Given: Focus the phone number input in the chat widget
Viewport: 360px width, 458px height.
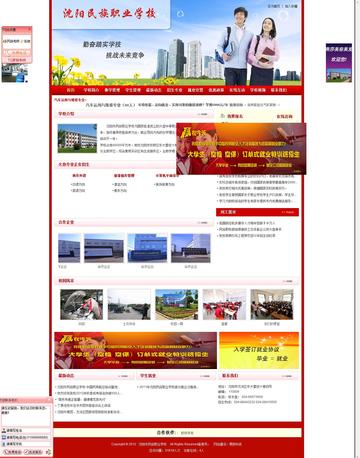Looking at the screenshot, I should 26,437.
